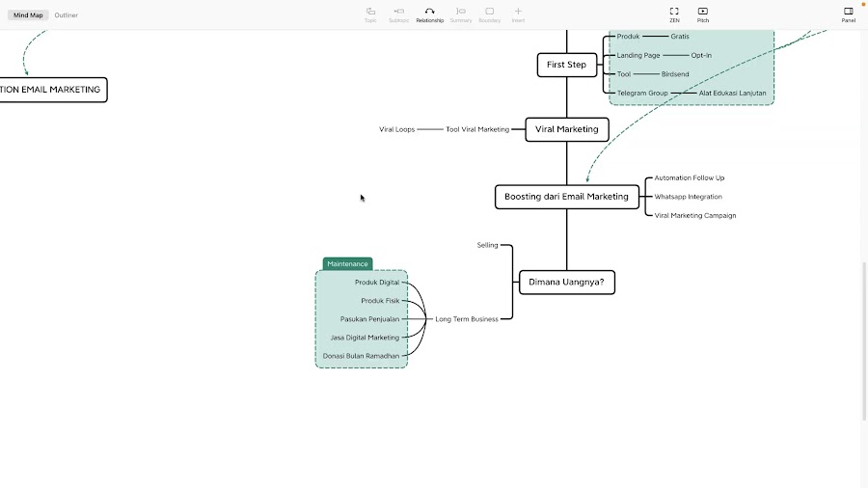Click the Subtopic toolbar icon
Image resolution: width=868 pixels, height=488 pixels.
click(x=398, y=14)
